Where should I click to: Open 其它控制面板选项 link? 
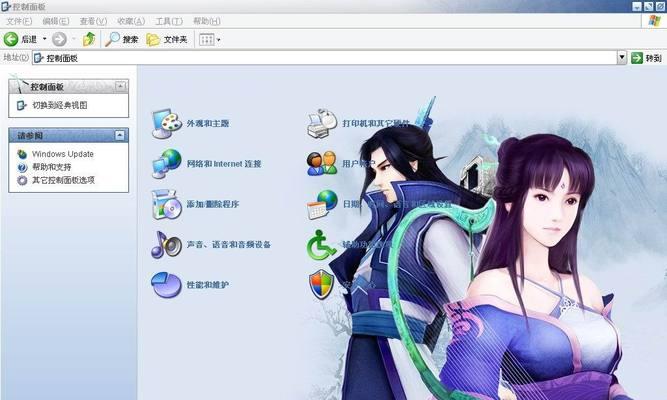(x=63, y=180)
